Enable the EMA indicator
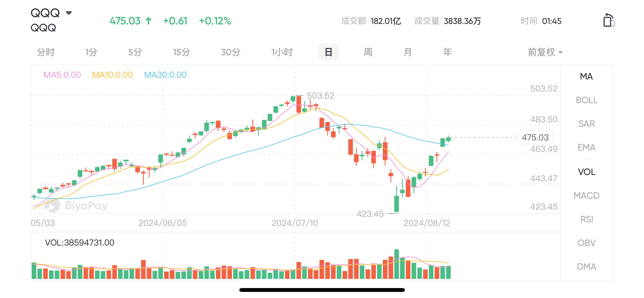 click(x=587, y=147)
